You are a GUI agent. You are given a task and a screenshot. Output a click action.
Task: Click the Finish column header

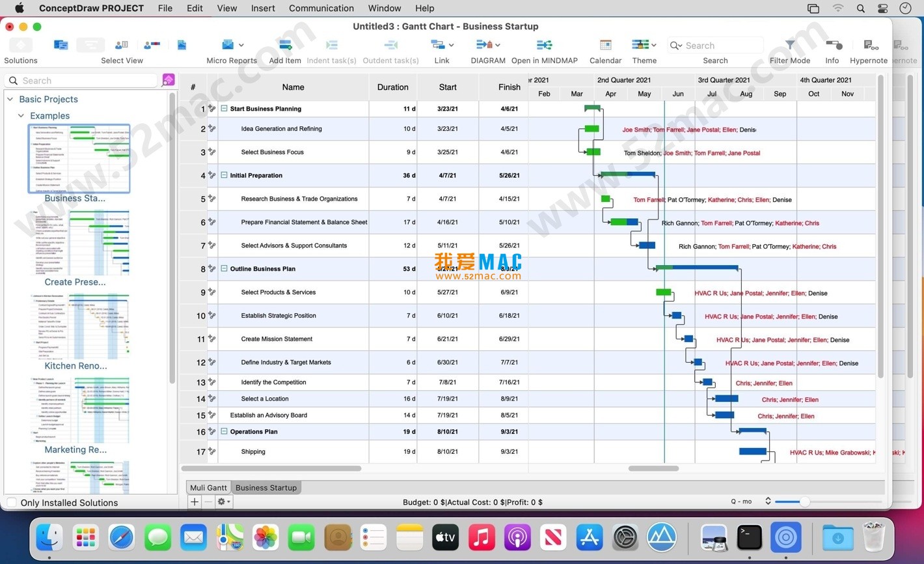pyautogui.click(x=504, y=87)
